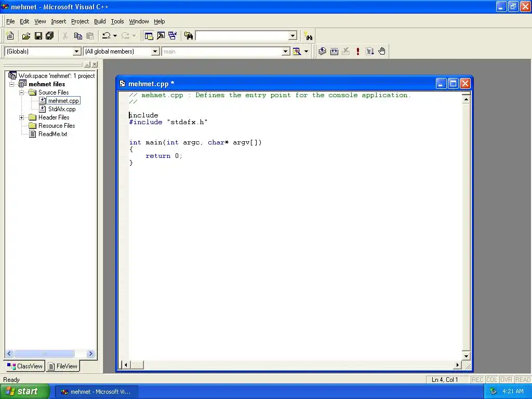Click the Workspace 'mehmet' root icon
The width and height of the screenshot is (532, 399).
(x=12, y=75)
